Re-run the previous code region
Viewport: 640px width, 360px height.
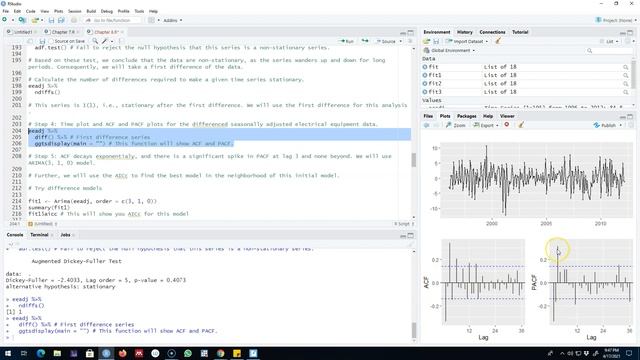pos(364,41)
